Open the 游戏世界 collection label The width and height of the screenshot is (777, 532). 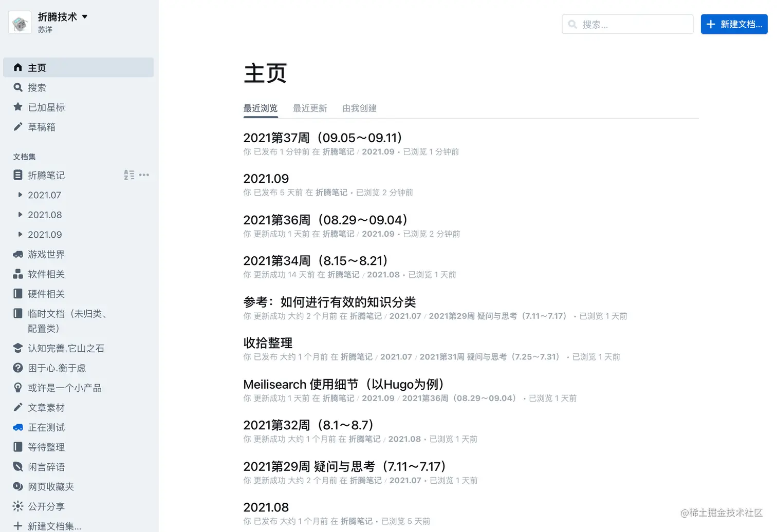[x=46, y=254]
